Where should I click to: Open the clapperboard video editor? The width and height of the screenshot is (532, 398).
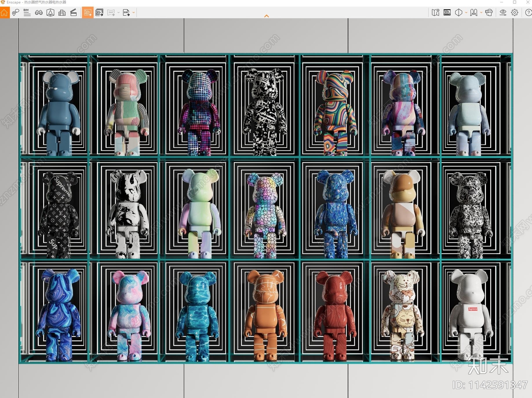click(x=73, y=13)
